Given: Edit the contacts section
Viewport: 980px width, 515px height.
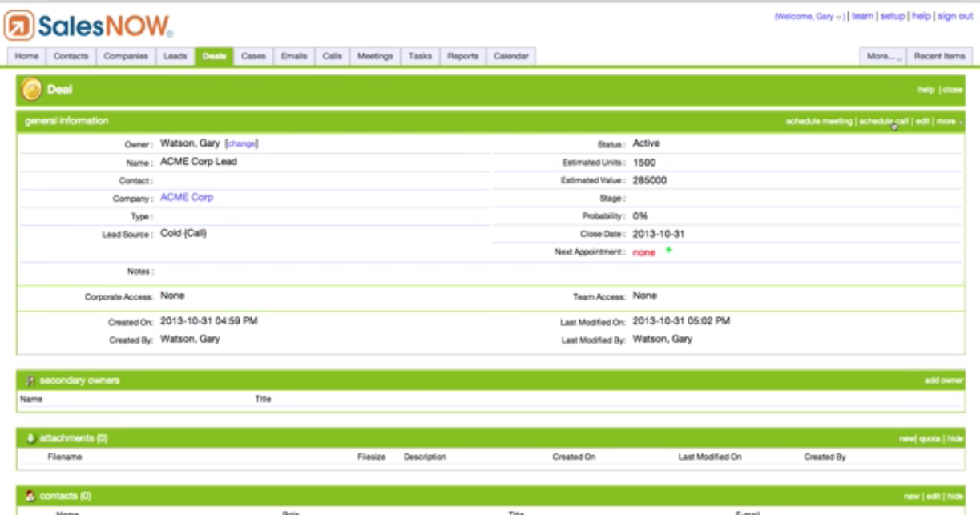Looking at the screenshot, I should coord(933,497).
